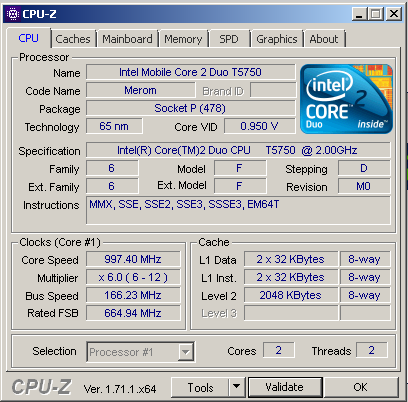The height and width of the screenshot is (402, 408).
Task: Click the Validate button
Action: 285,387
